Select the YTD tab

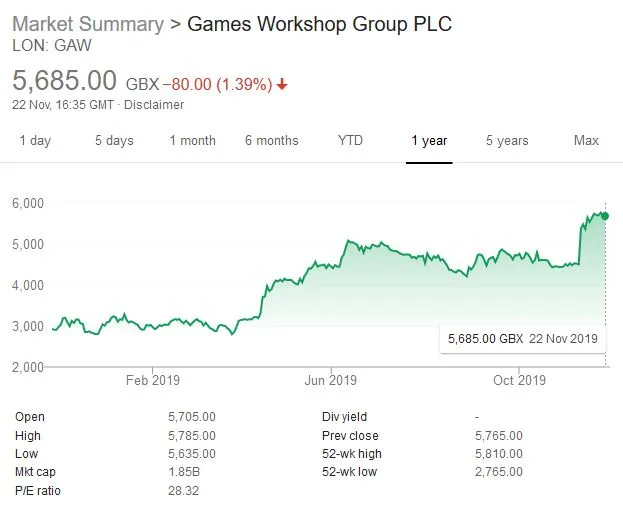350,141
